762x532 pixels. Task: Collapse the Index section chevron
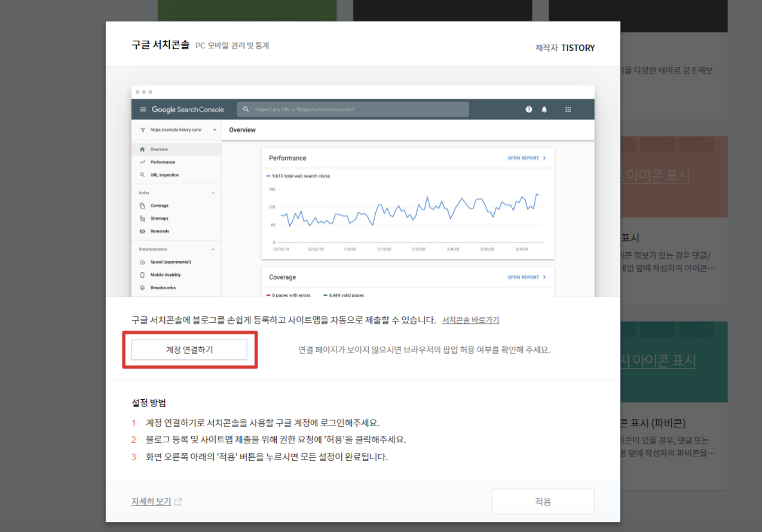(213, 193)
